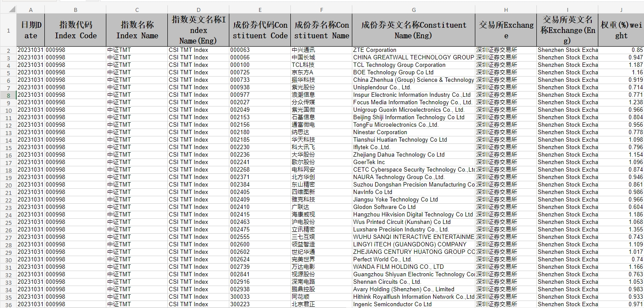Click the '权重(%)weight' header cell
Viewport: 644px width, 308px height.
coord(621,30)
